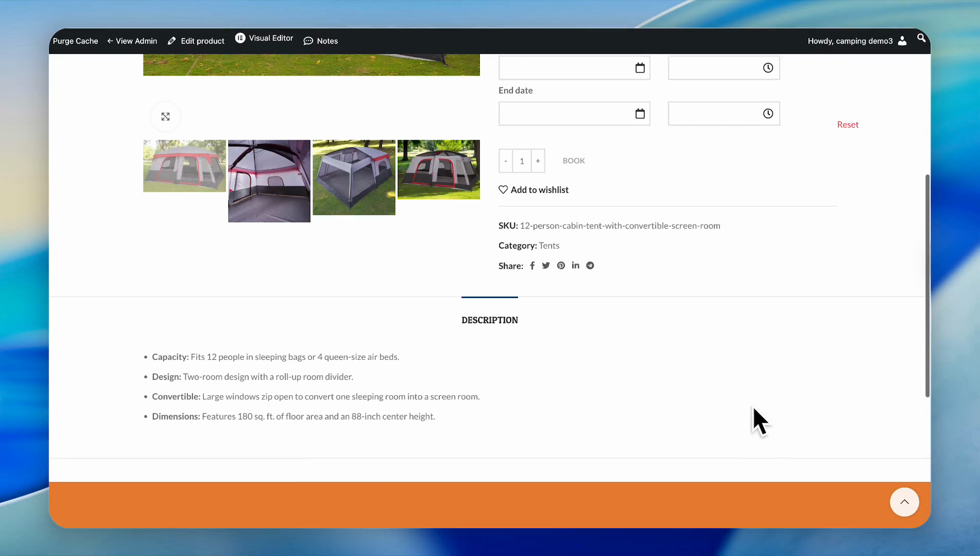
Task: Increase quantity with plus button
Action: [537, 161]
